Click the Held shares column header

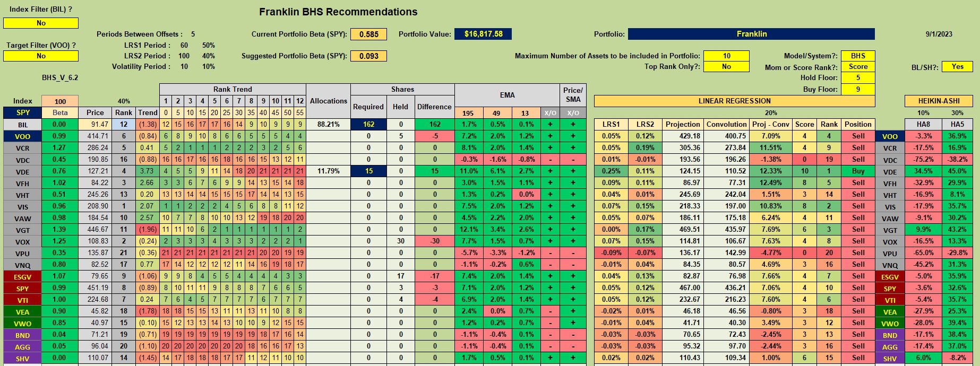pyautogui.click(x=400, y=107)
